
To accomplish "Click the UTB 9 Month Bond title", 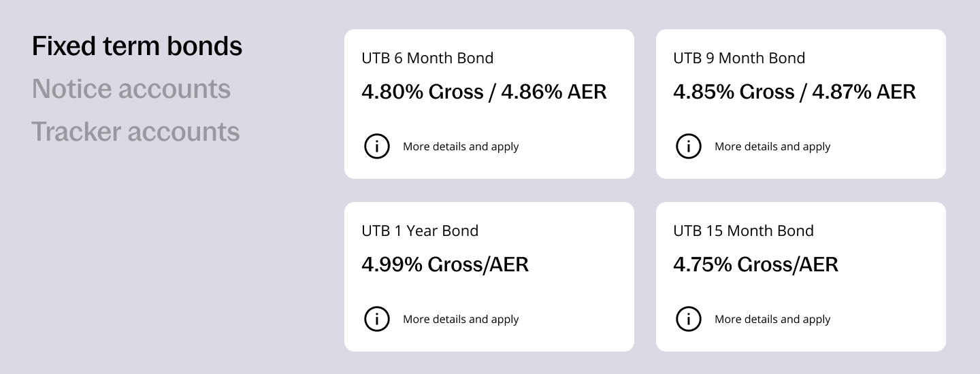I will [739, 58].
